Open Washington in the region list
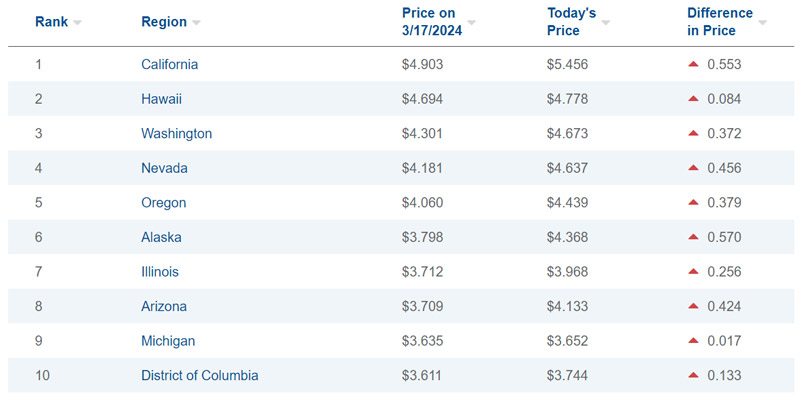 (x=177, y=133)
